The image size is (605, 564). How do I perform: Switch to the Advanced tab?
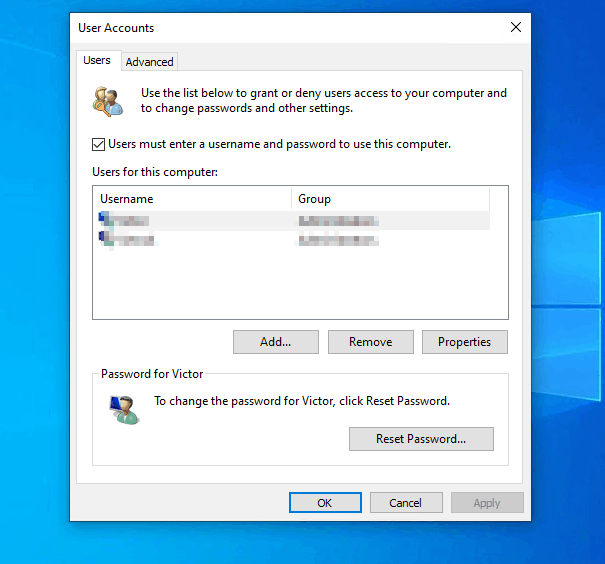(x=149, y=62)
